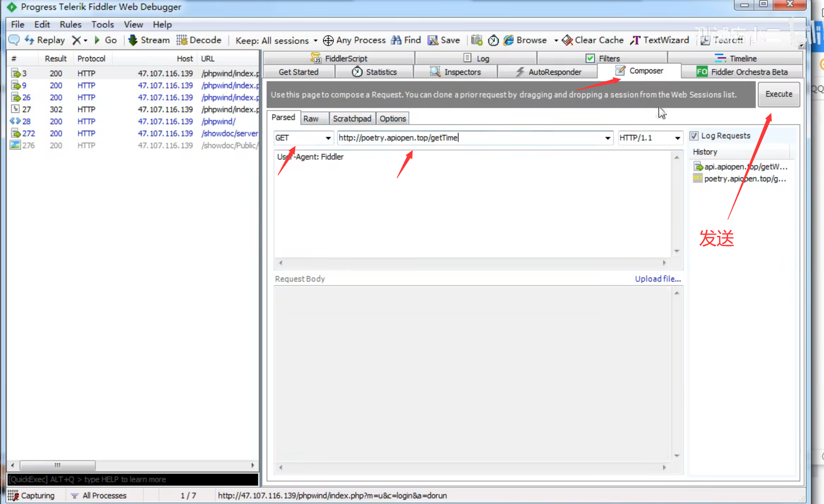Click the Browse Internet Explorer icon
This screenshot has height=504, width=824.
click(508, 40)
